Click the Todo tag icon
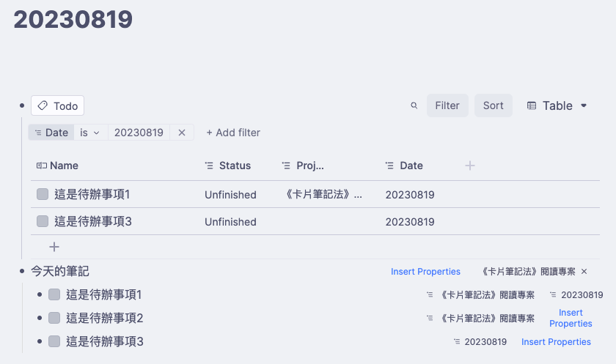This screenshot has height=364, width=616. pos(43,105)
